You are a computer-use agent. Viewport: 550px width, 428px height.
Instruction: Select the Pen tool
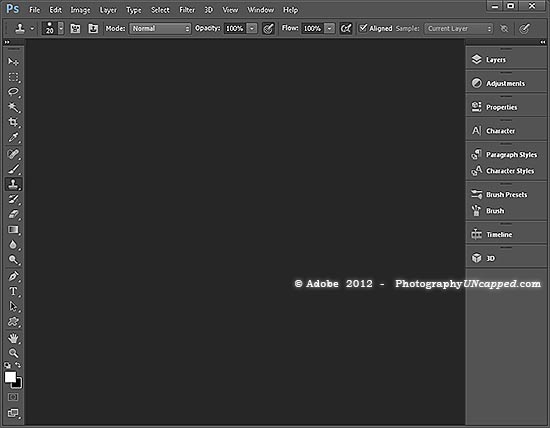[x=13, y=276]
